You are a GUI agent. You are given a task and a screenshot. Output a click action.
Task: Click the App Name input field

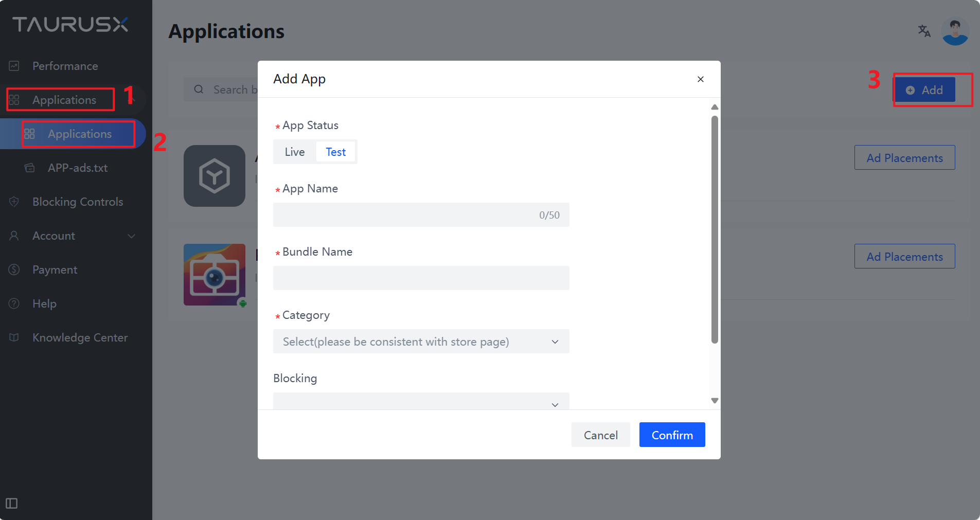[x=406, y=215]
